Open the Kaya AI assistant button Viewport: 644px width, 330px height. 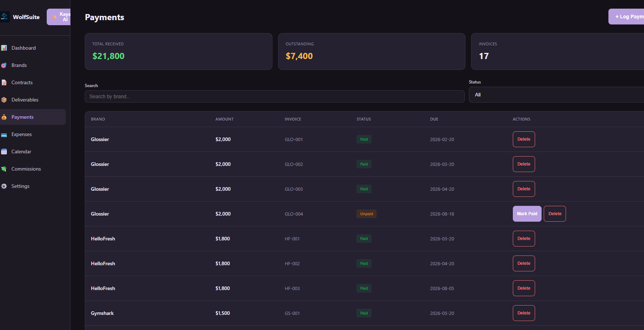pos(59,17)
